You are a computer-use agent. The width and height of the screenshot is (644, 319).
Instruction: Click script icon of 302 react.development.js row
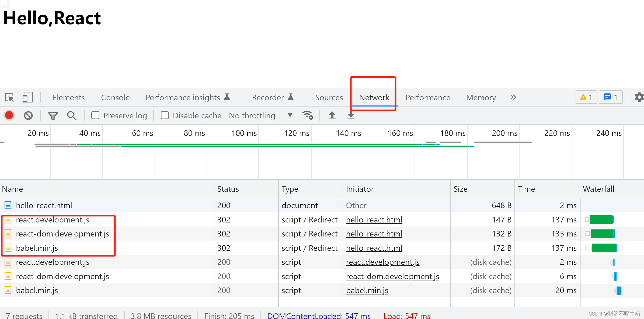coord(8,220)
